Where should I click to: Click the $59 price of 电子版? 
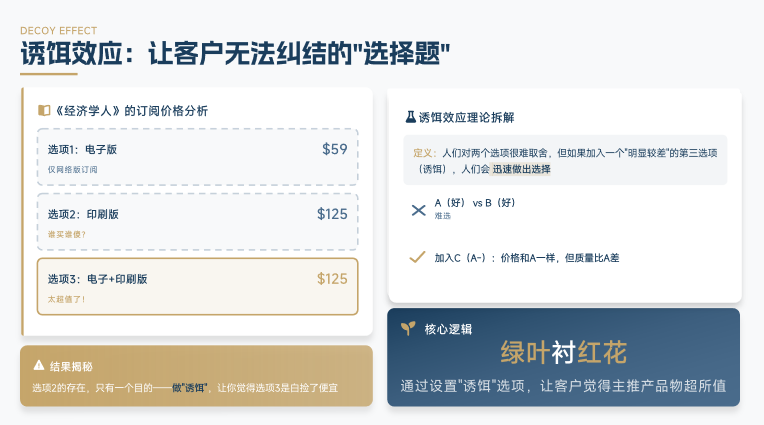334,149
